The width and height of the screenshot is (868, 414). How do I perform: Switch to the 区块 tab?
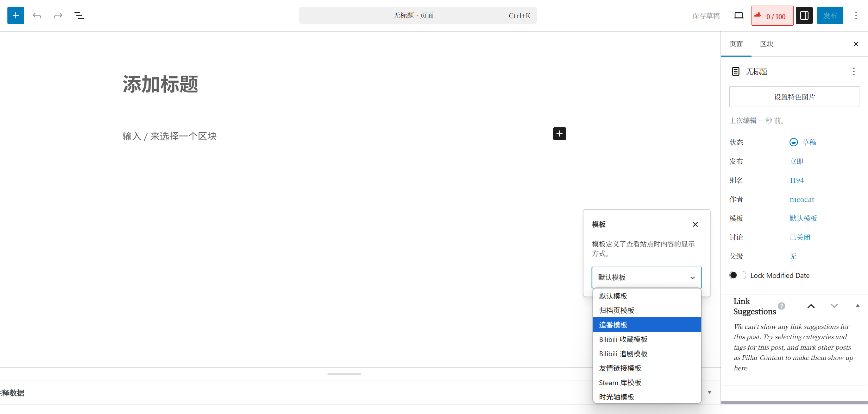click(x=767, y=44)
